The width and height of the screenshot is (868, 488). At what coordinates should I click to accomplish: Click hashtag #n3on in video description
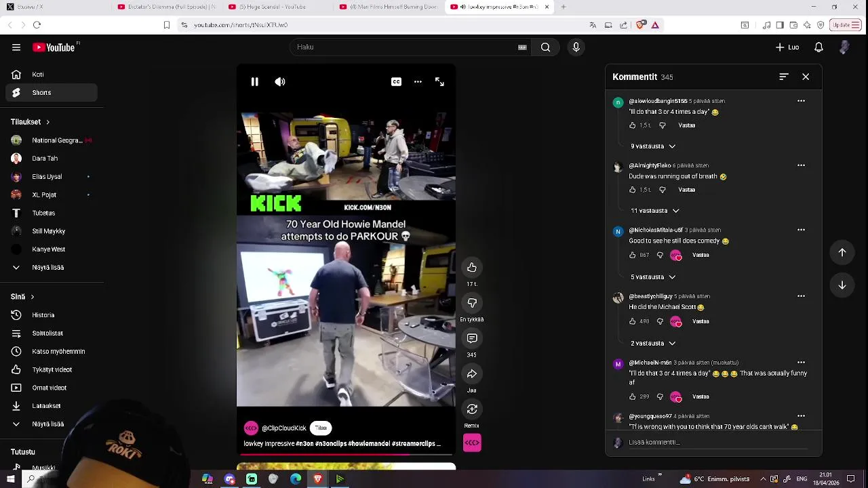(304, 444)
